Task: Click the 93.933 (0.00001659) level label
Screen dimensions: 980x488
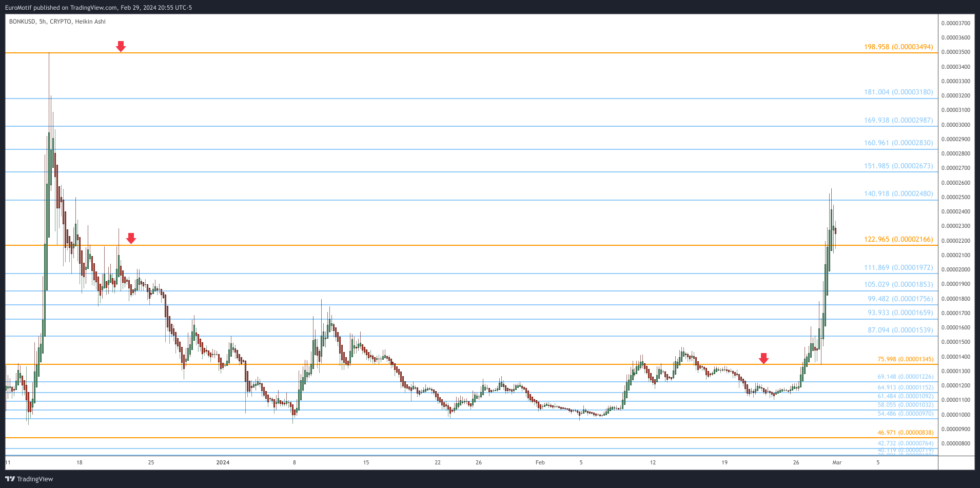Action: 900,313
